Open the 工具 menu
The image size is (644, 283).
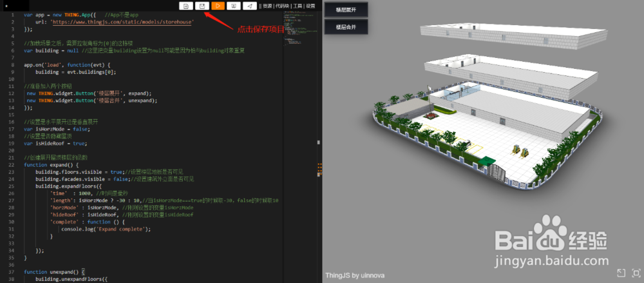(298, 6)
